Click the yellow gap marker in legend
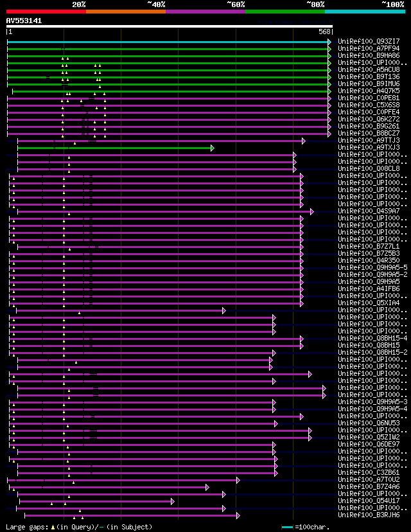The width and height of the screenshot is (411, 532). click(53, 528)
